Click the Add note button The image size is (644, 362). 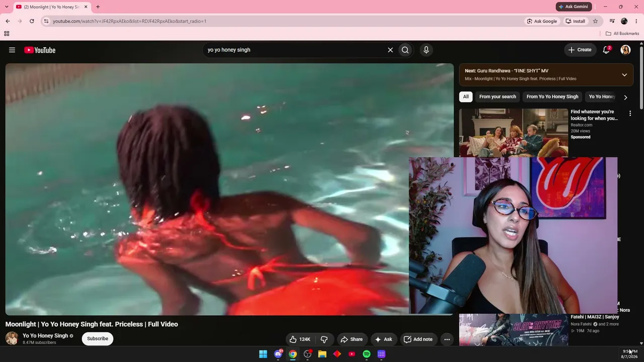tap(418, 339)
